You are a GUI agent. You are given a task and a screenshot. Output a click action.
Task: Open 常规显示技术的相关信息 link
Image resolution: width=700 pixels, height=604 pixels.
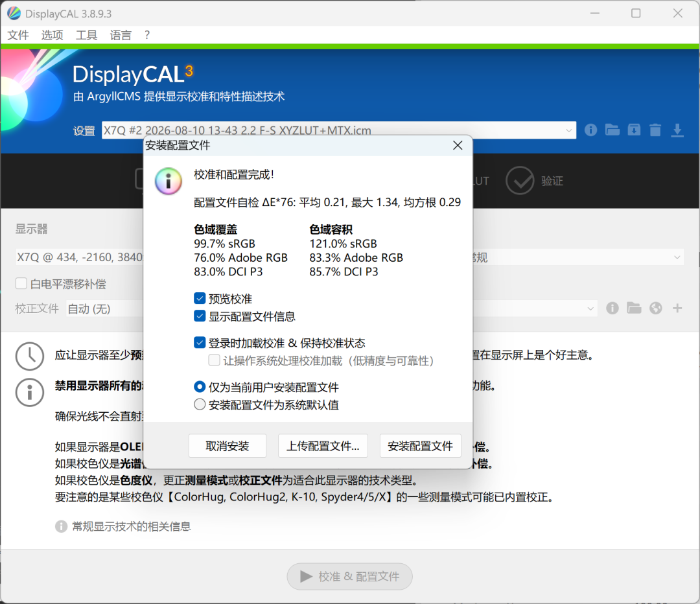click(x=131, y=526)
